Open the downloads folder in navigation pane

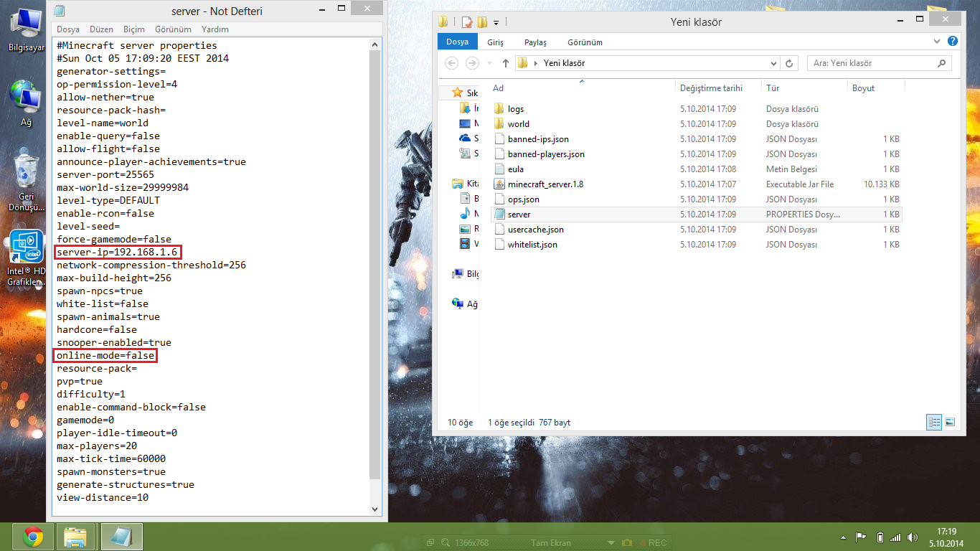[x=465, y=108]
